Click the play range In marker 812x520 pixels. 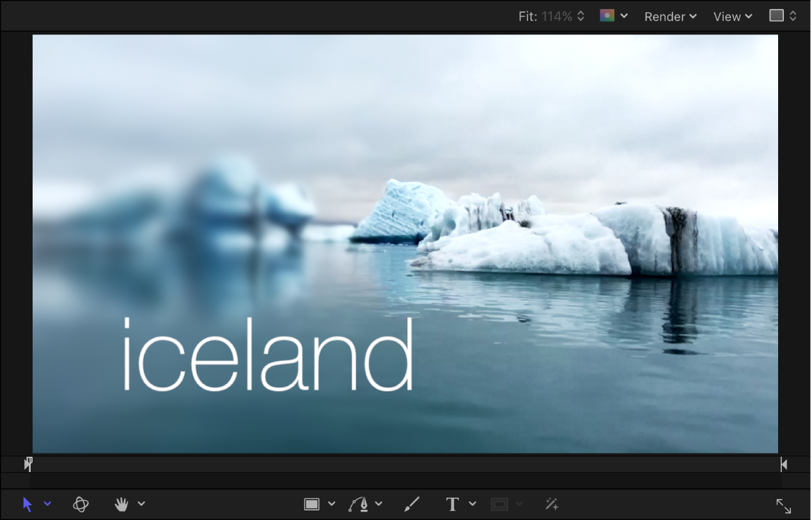tap(28, 464)
